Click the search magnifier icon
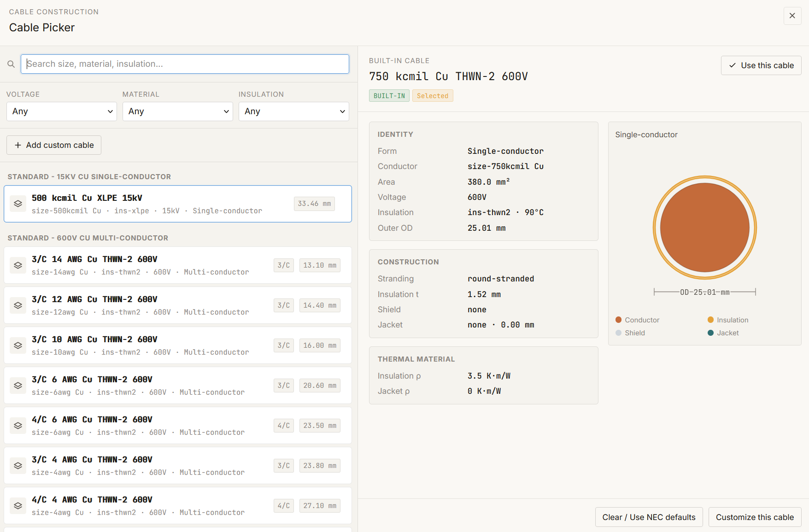The image size is (809, 532). (x=11, y=64)
